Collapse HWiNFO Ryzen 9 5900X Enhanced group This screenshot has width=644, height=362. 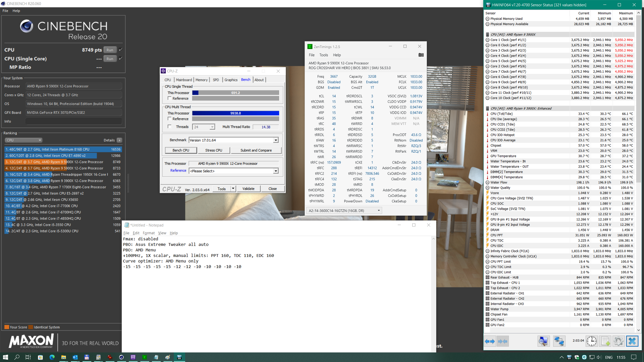pyautogui.click(x=487, y=108)
